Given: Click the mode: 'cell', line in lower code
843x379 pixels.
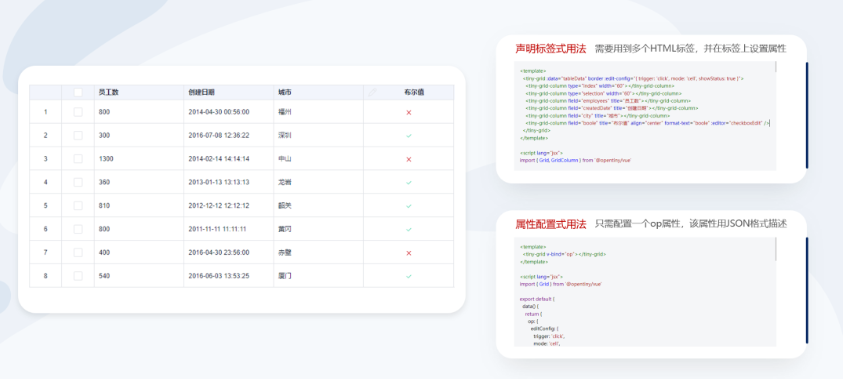Looking at the screenshot, I should pos(548,343).
